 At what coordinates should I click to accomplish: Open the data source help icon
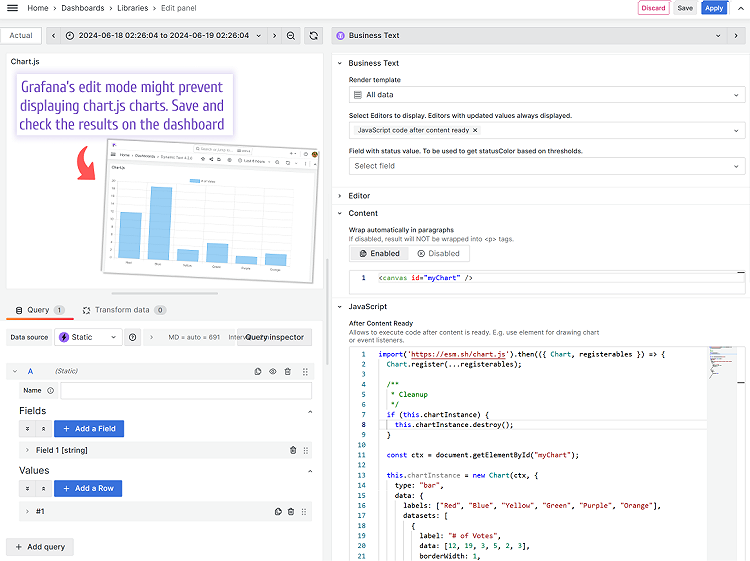tap(132, 337)
